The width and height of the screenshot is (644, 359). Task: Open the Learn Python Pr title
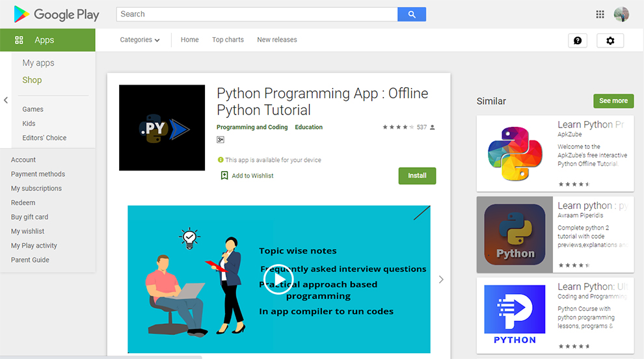pyautogui.click(x=591, y=124)
